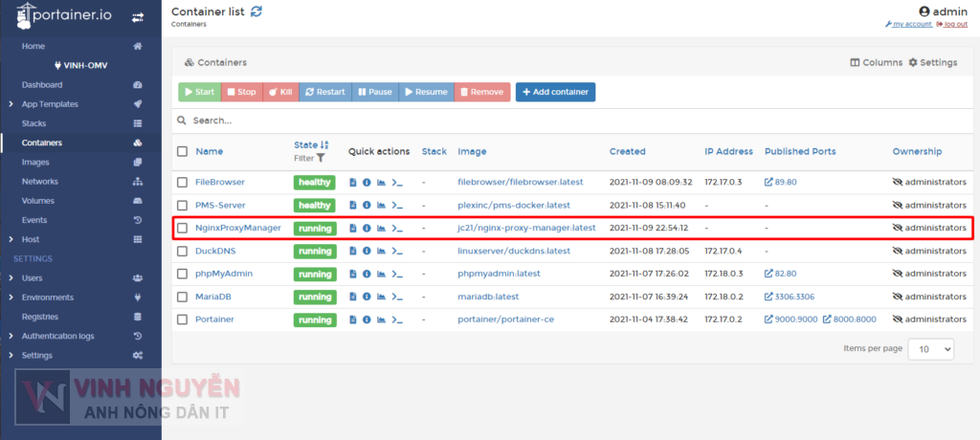Toggle the sidebar collapse arrows icon
Viewport: 980px width, 440px height.
coord(138,17)
